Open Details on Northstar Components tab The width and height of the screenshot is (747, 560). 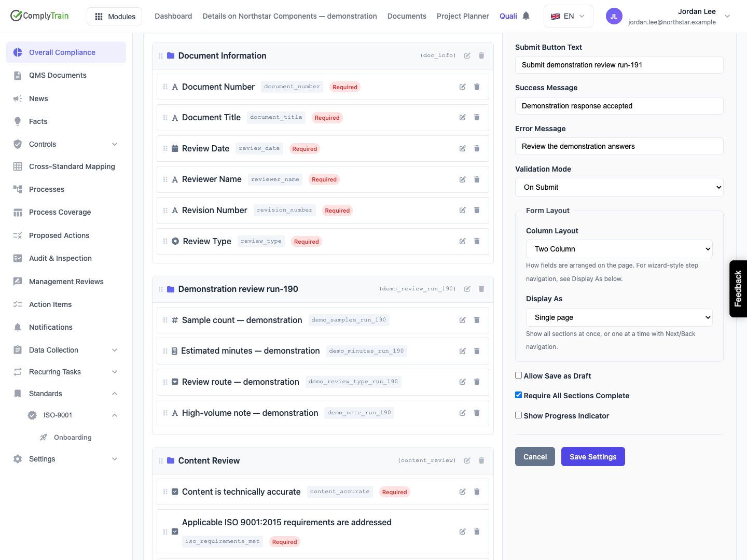click(289, 16)
